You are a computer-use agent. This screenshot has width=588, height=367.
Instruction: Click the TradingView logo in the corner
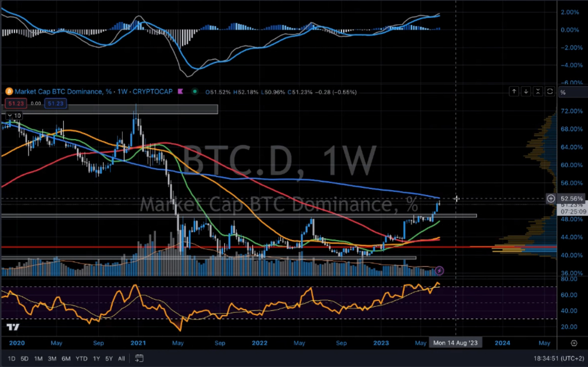tap(13, 327)
